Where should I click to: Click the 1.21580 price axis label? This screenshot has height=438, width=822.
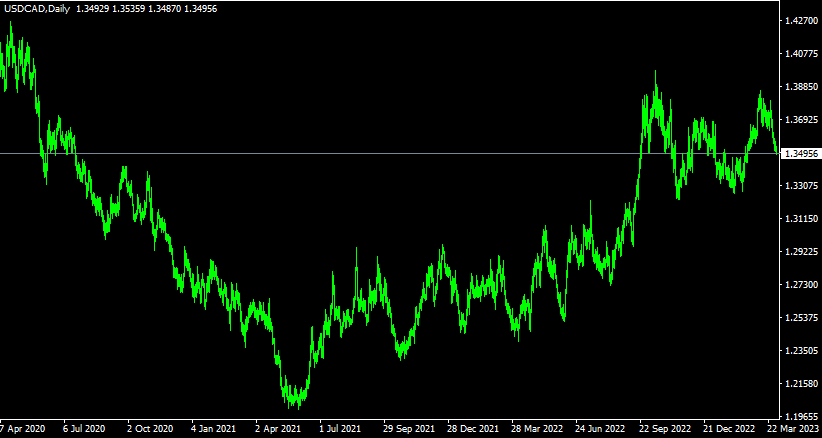[x=800, y=384]
